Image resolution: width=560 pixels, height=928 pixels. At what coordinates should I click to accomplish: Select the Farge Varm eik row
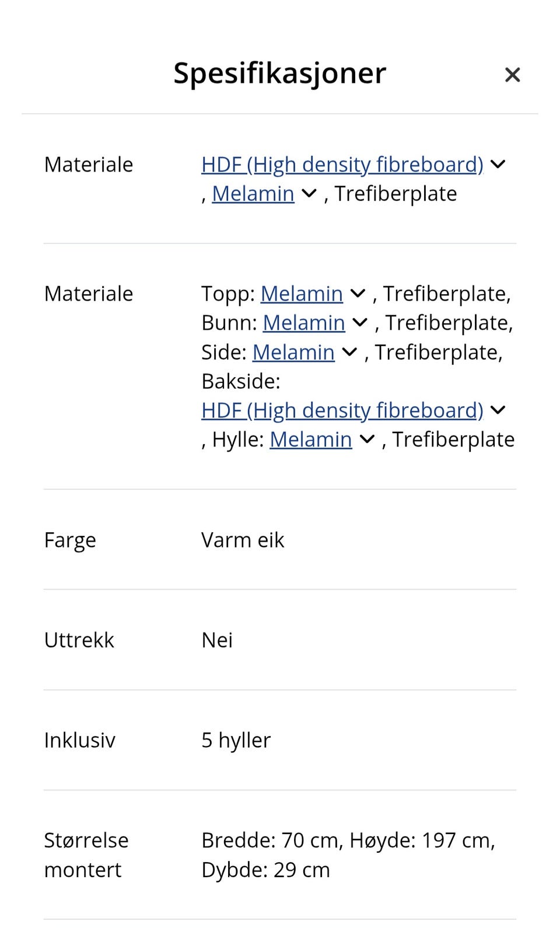(280, 539)
